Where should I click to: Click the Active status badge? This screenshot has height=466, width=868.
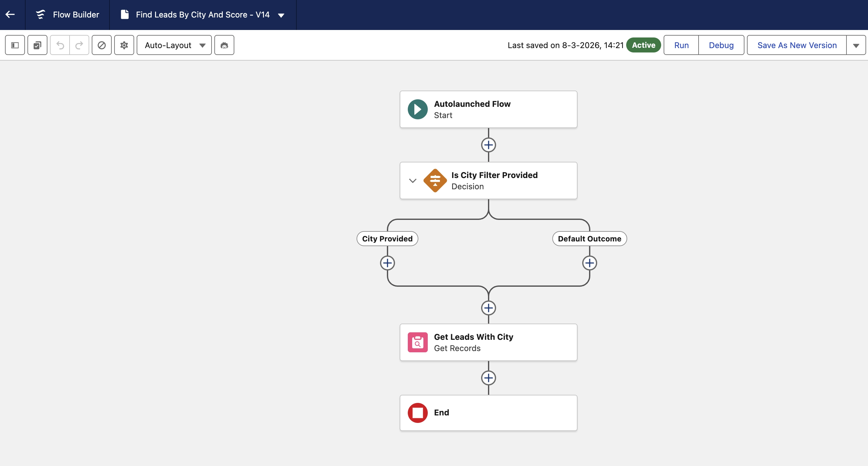point(643,45)
